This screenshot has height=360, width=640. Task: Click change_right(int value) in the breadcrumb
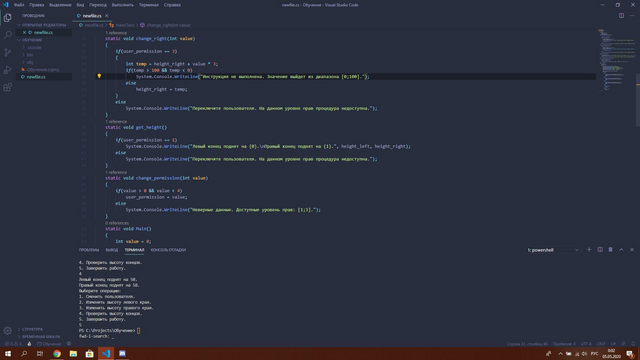pos(168,25)
